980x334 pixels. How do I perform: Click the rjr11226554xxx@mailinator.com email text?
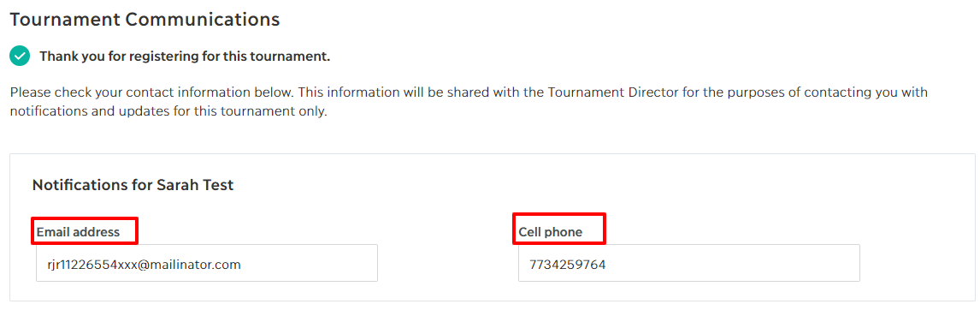pyautogui.click(x=145, y=265)
